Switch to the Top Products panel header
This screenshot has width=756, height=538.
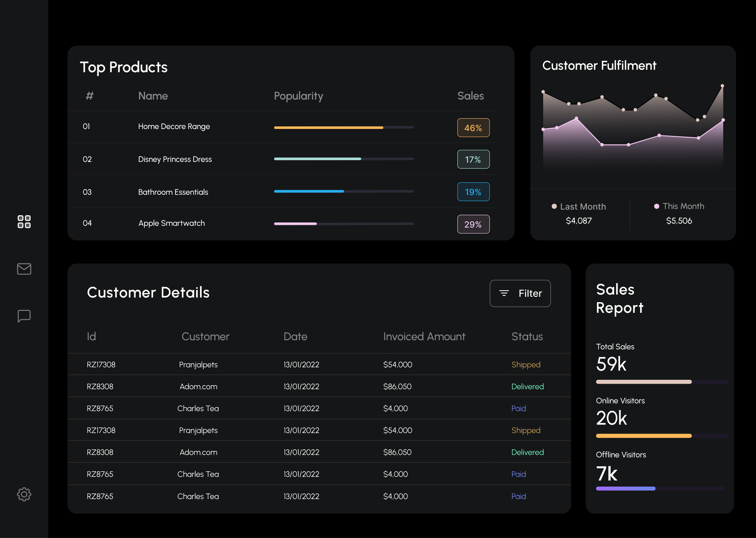[x=124, y=67]
